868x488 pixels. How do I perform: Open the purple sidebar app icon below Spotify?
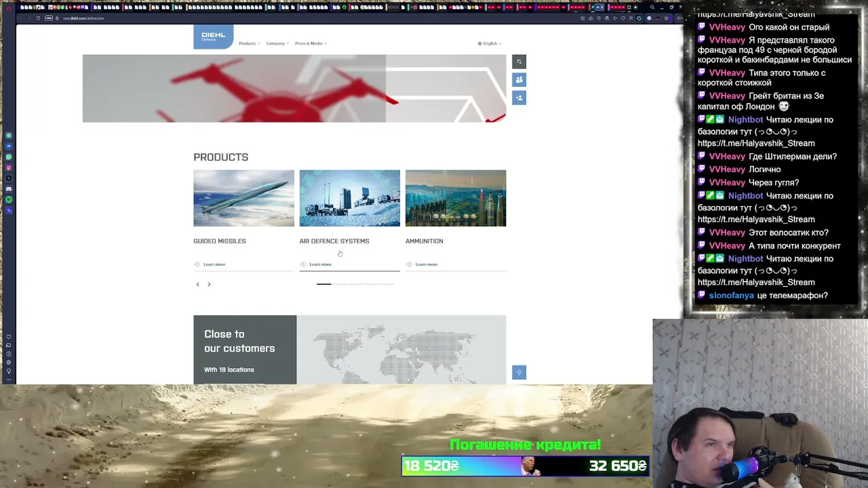(x=9, y=211)
